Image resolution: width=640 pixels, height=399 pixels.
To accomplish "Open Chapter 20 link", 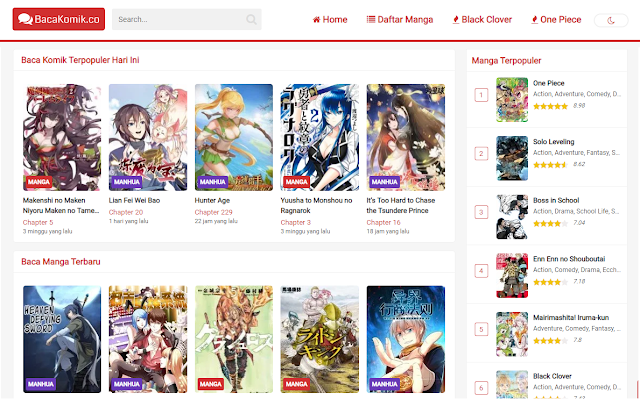I will point(126,212).
